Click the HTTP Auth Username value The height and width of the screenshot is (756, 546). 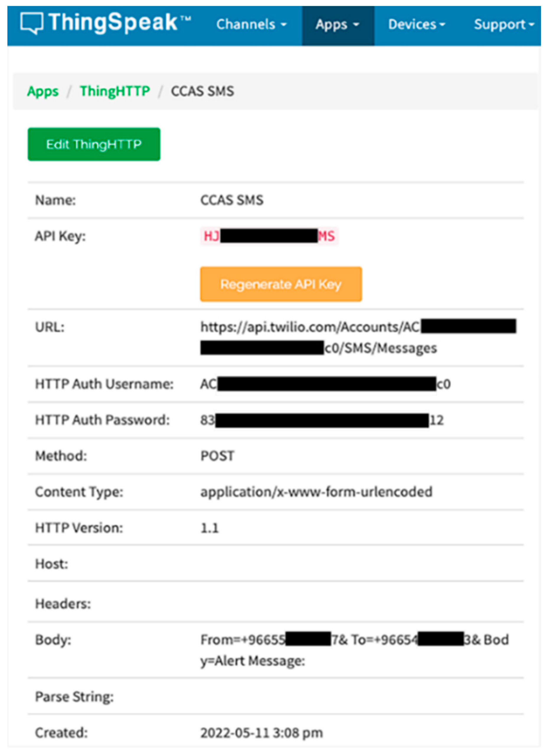(x=325, y=384)
